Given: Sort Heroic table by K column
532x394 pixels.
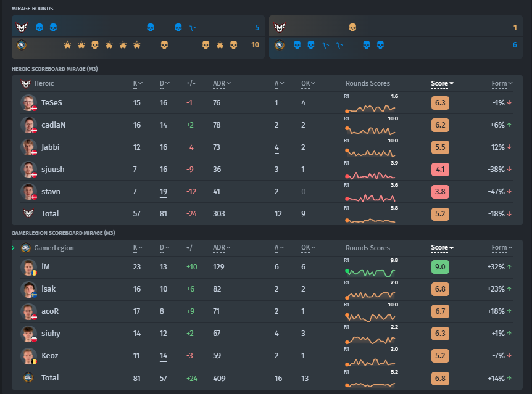Looking at the screenshot, I should [x=138, y=83].
